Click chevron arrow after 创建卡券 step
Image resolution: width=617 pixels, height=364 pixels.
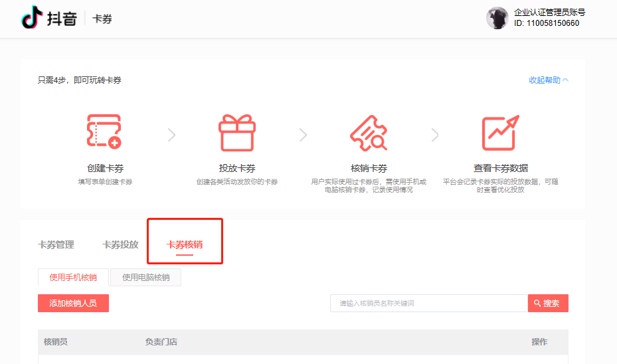171,135
